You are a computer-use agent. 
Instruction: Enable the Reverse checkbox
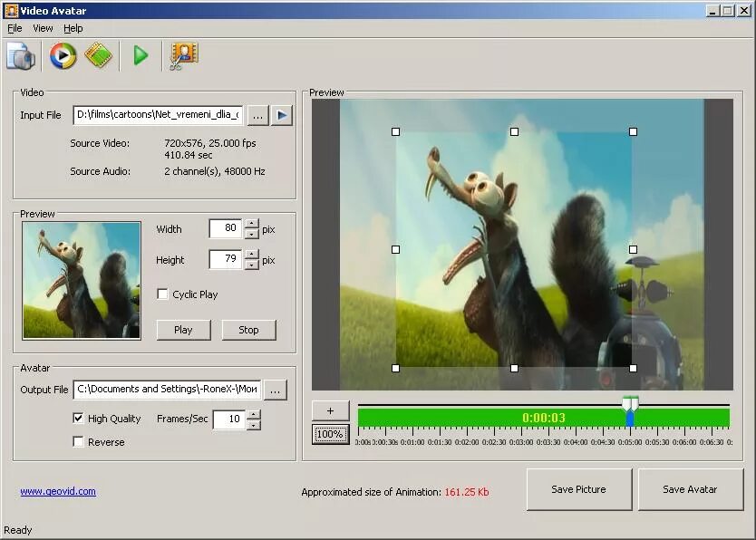(x=78, y=441)
